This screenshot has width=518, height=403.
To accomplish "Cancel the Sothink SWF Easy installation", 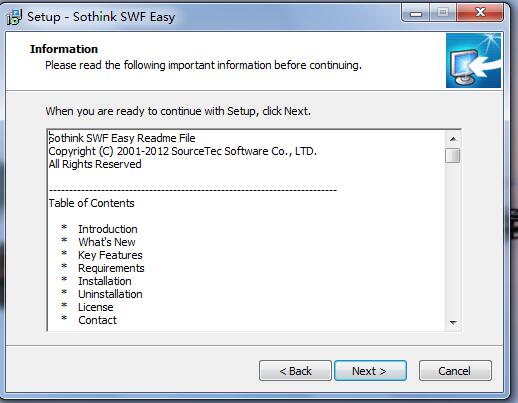I will (455, 370).
